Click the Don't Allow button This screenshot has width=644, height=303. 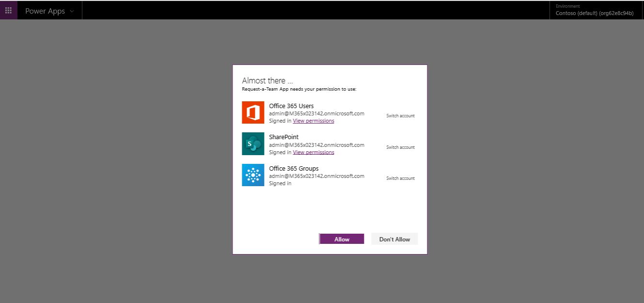click(x=394, y=239)
